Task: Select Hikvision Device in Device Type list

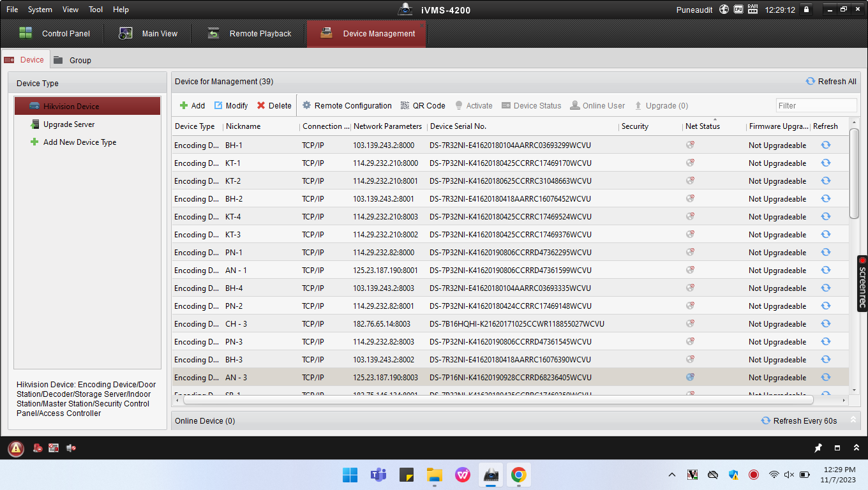Action: coord(87,106)
